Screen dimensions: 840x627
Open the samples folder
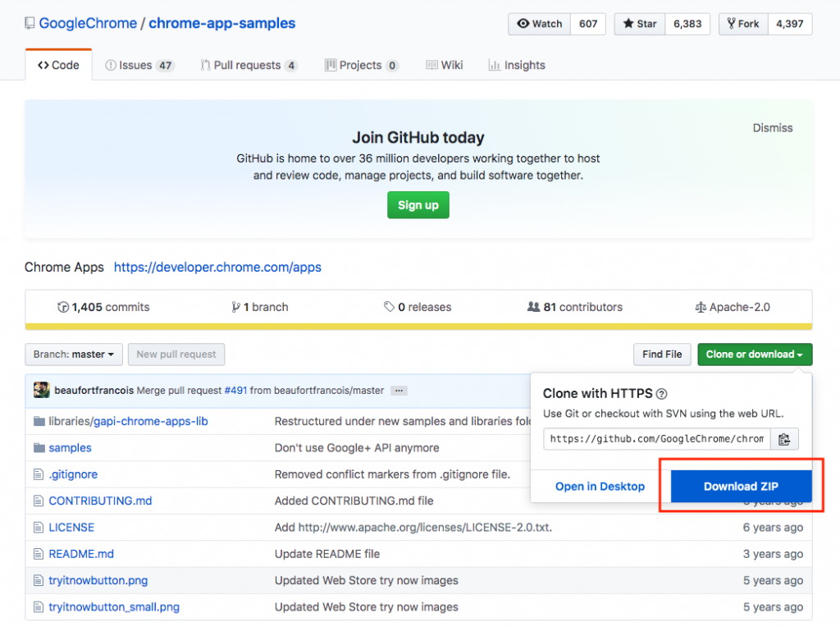(71, 447)
